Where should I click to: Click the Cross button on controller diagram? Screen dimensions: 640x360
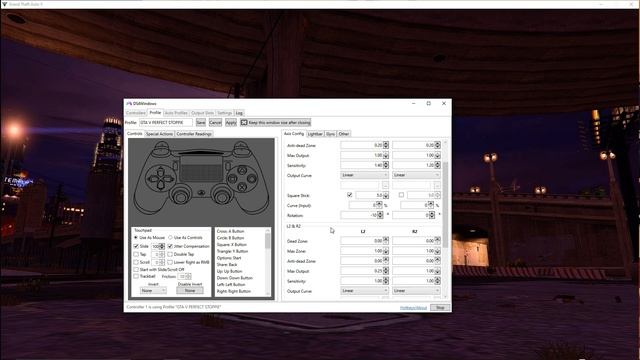coord(242,187)
